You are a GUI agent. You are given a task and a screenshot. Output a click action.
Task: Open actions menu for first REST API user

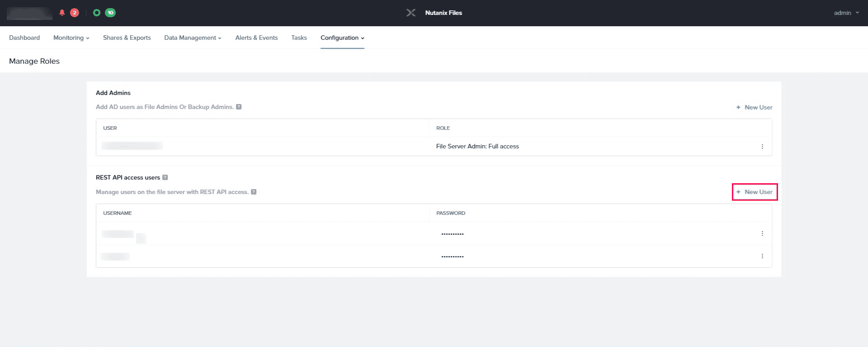coord(762,233)
